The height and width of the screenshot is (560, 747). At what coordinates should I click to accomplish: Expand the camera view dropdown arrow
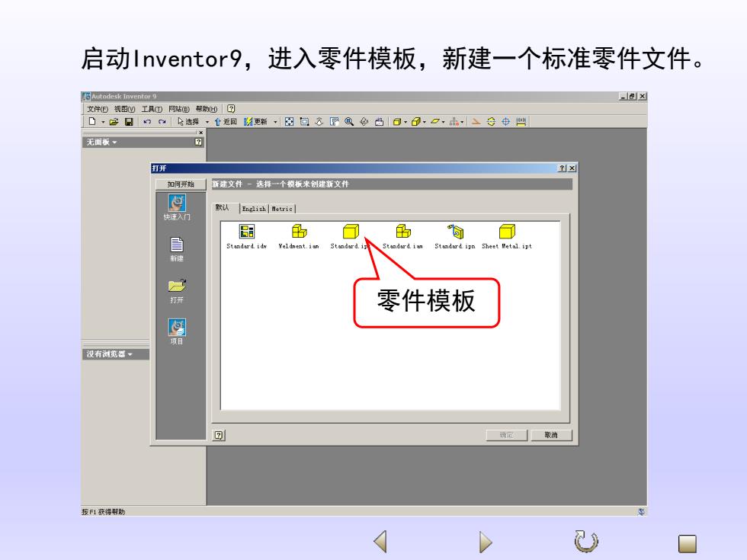pos(425,122)
